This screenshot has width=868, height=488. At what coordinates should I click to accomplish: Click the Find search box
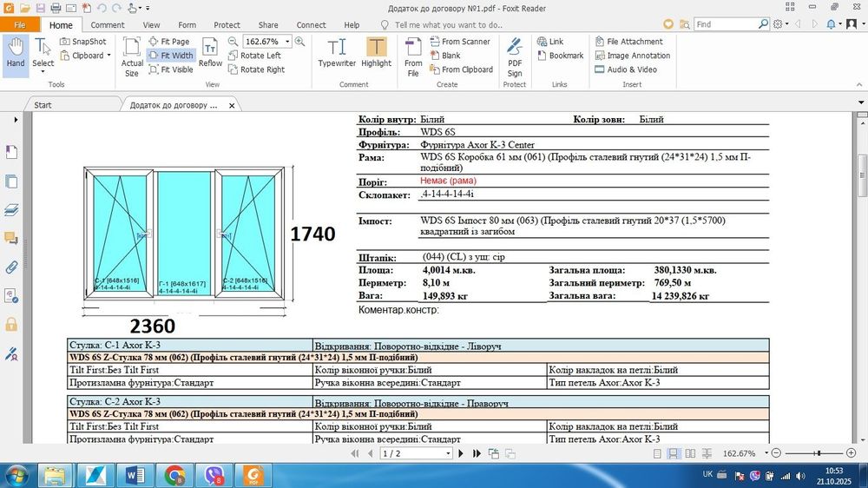coord(725,24)
